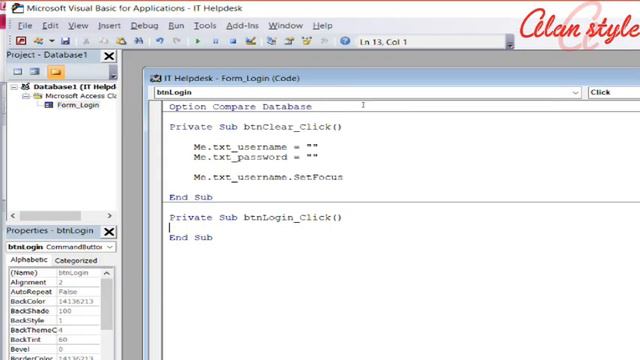This screenshot has width=640, height=360.
Task: Click the greyed Toolbox toolbar icon
Action: (x=324, y=41)
